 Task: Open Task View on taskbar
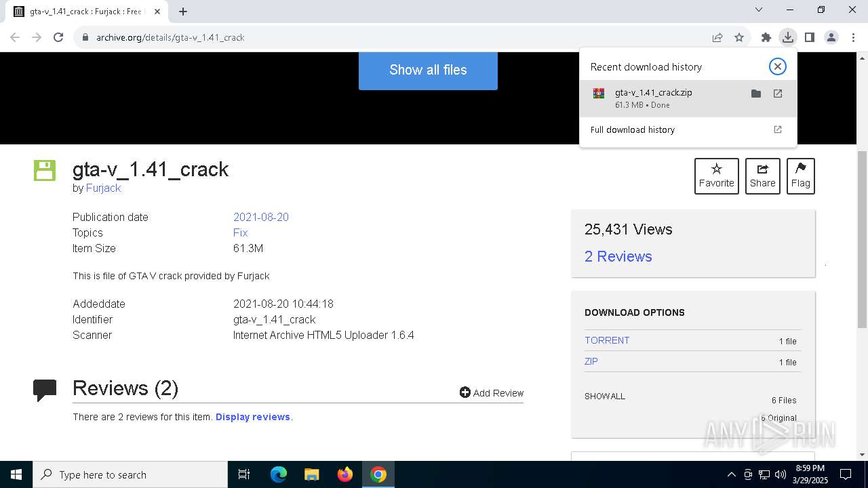(244, 474)
